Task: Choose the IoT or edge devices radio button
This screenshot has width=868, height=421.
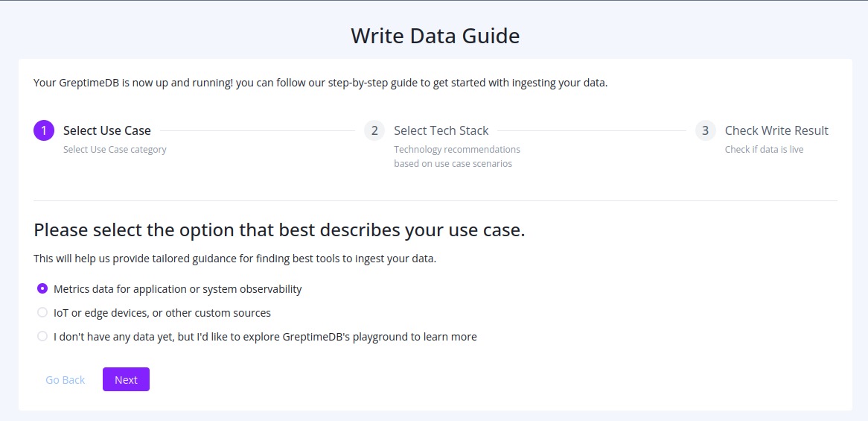Action: 42,312
